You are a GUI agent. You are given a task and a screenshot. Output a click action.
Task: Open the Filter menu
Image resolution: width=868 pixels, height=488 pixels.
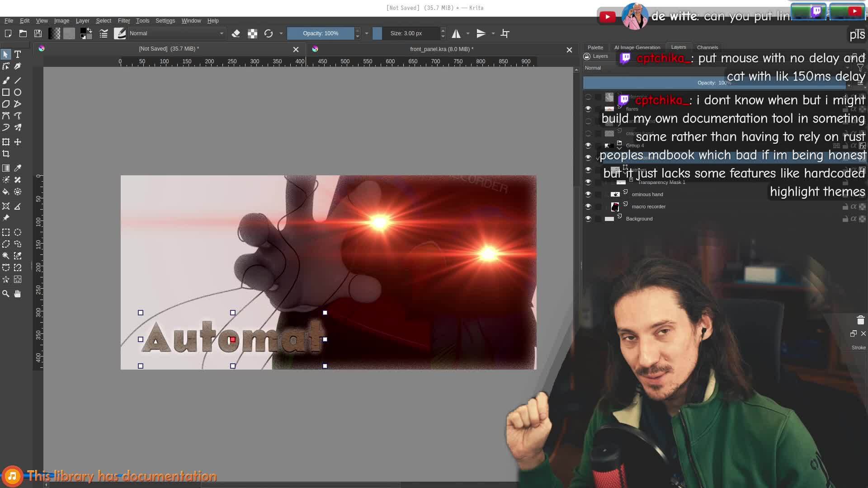click(123, 21)
